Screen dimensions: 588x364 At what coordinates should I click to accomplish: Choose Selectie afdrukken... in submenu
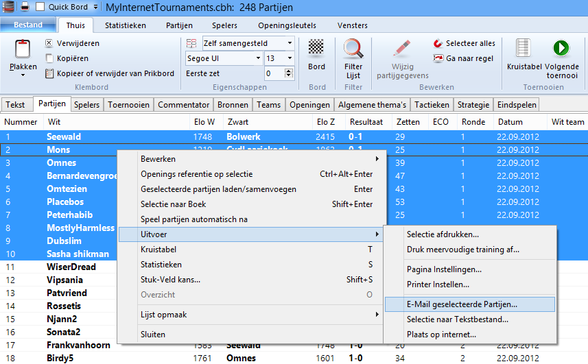click(470, 234)
